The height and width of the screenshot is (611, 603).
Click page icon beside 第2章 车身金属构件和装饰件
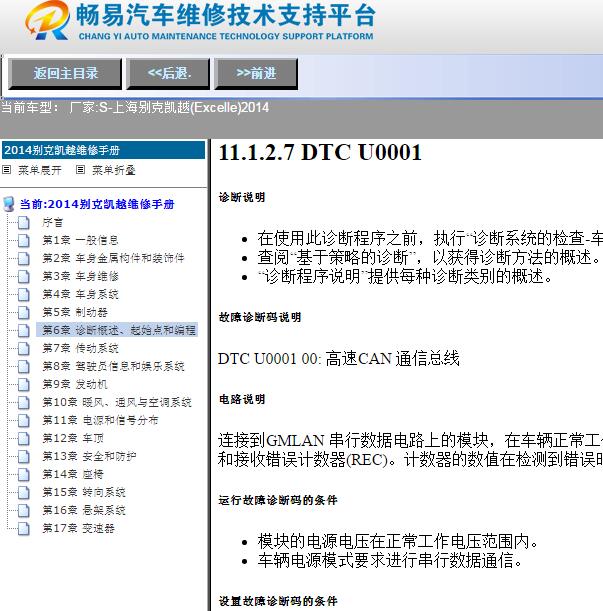tap(24, 259)
